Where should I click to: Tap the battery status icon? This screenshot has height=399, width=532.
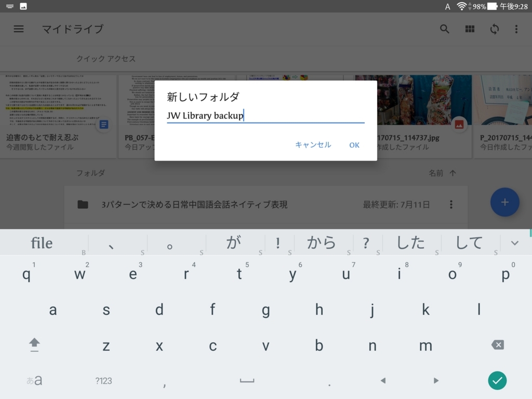493,6
